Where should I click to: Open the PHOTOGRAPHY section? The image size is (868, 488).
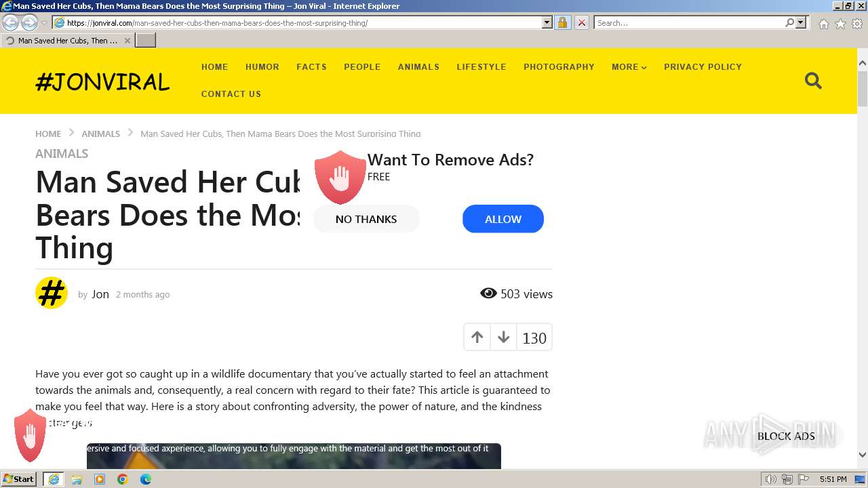point(559,67)
